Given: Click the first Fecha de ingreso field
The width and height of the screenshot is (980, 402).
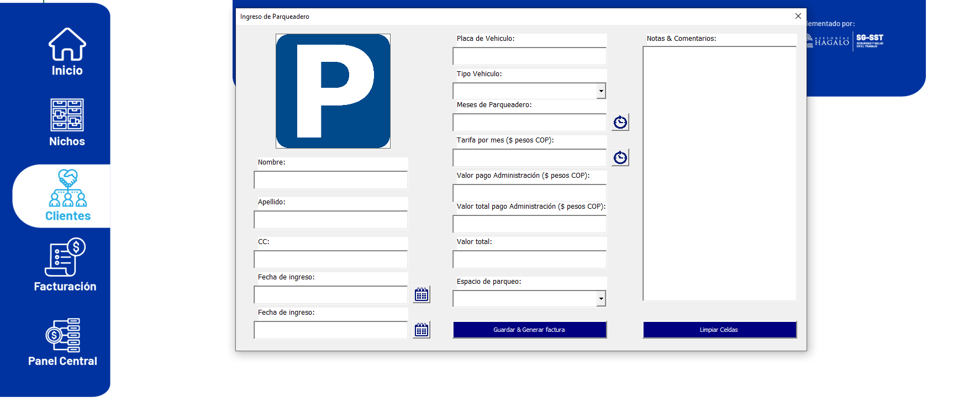Looking at the screenshot, I should click(331, 295).
